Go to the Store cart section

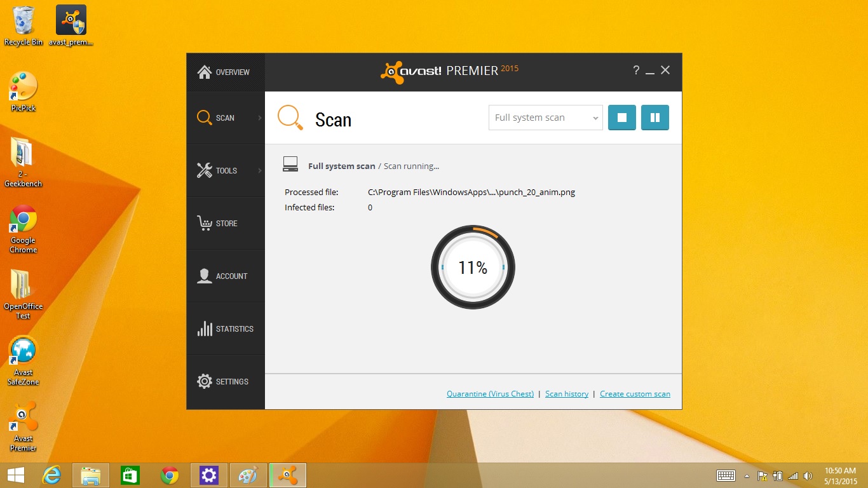(x=226, y=224)
